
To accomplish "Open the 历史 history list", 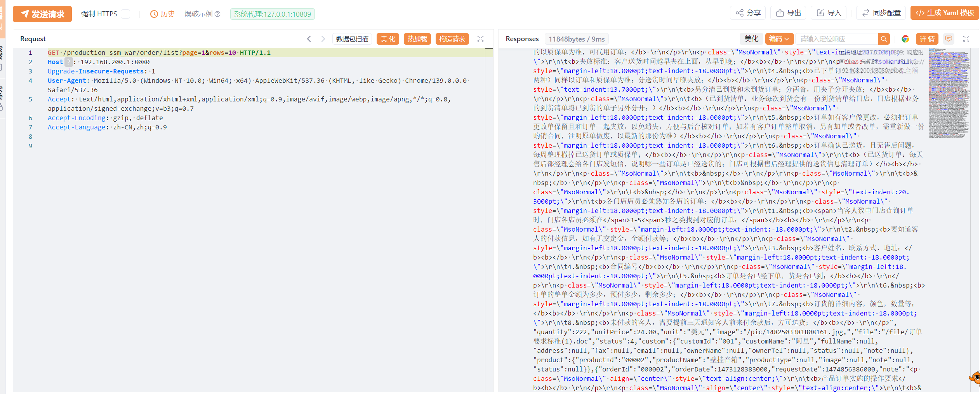I will 163,14.
